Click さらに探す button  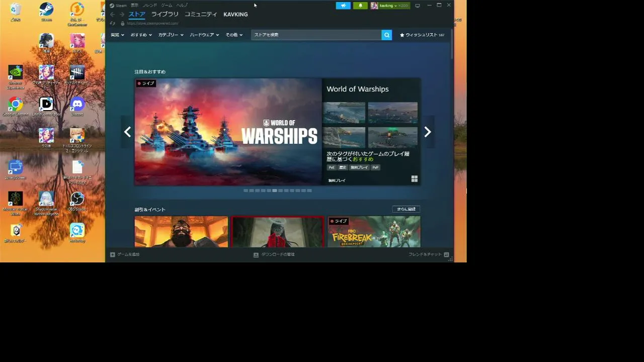pyautogui.click(x=406, y=209)
